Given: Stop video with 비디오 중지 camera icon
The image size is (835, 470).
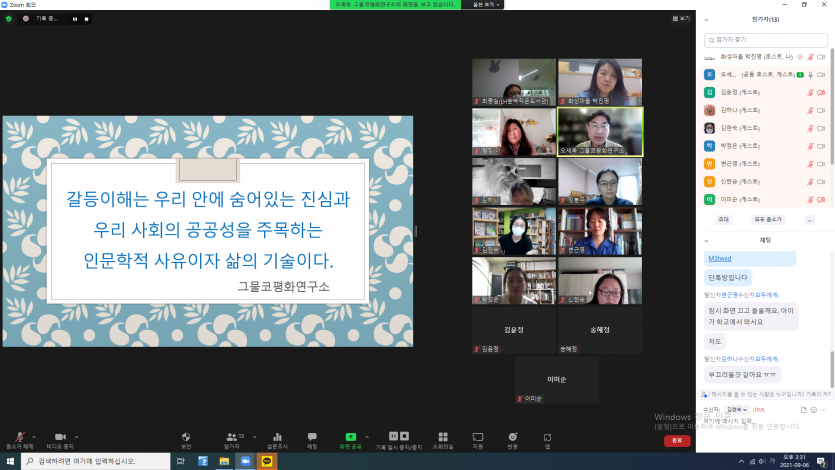Looking at the screenshot, I should (60, 436).
